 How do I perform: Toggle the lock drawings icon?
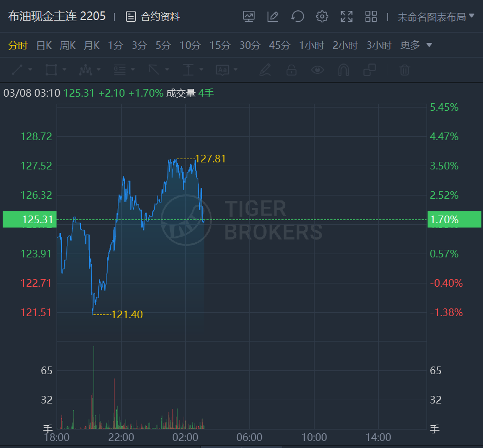pyautogui.click(x=291, y=70)
